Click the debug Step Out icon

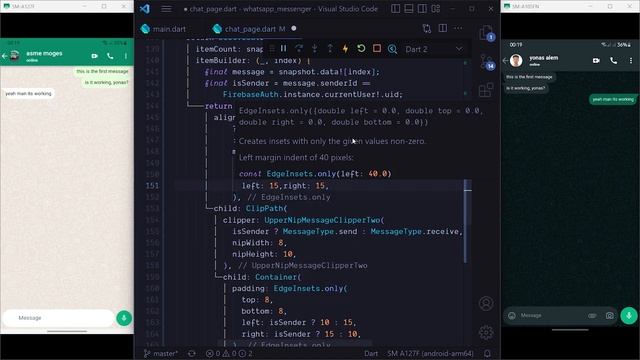pos(330,49)
